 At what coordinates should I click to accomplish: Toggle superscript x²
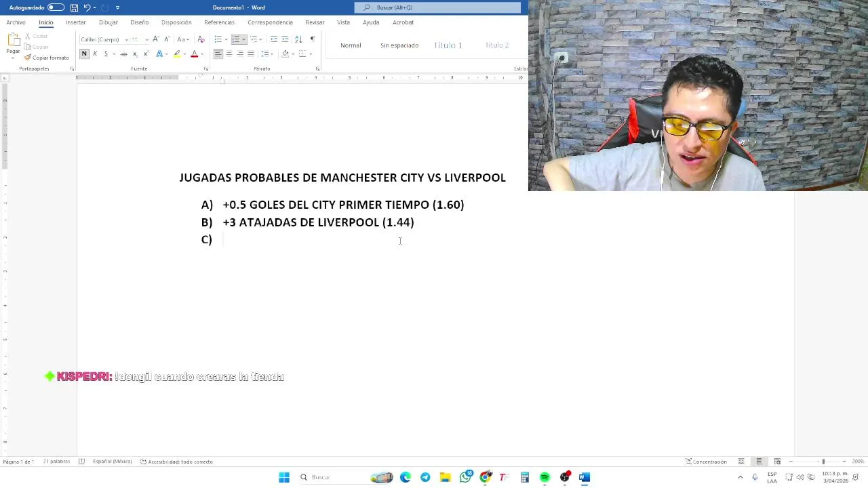click(146, 54)
